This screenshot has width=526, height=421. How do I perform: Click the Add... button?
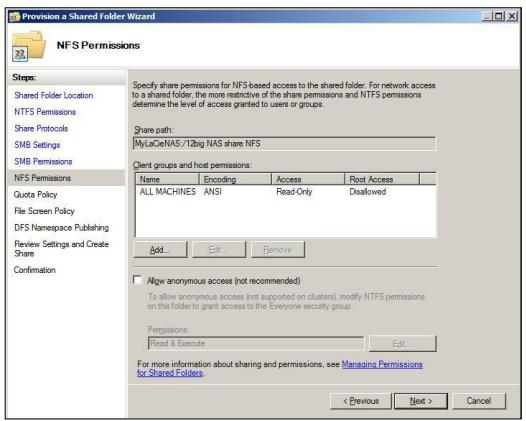coord(160,250)
